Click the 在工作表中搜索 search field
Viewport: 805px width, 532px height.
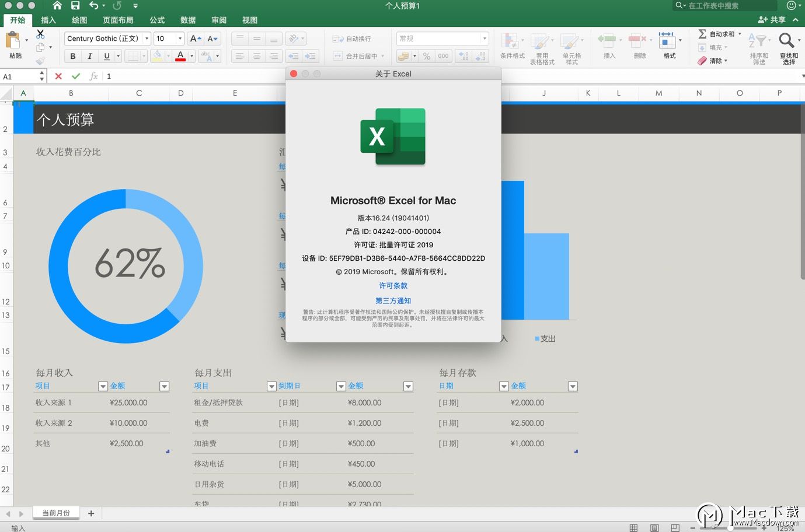[726, 5]
